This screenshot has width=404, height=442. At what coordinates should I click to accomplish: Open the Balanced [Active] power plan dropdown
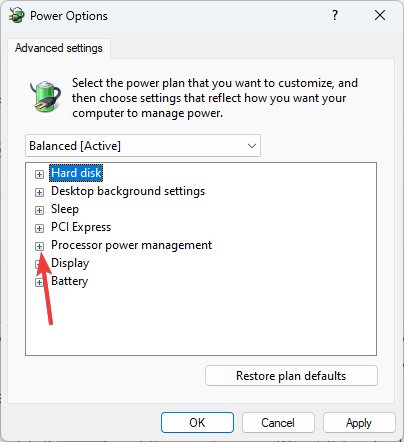pos(143,146)
